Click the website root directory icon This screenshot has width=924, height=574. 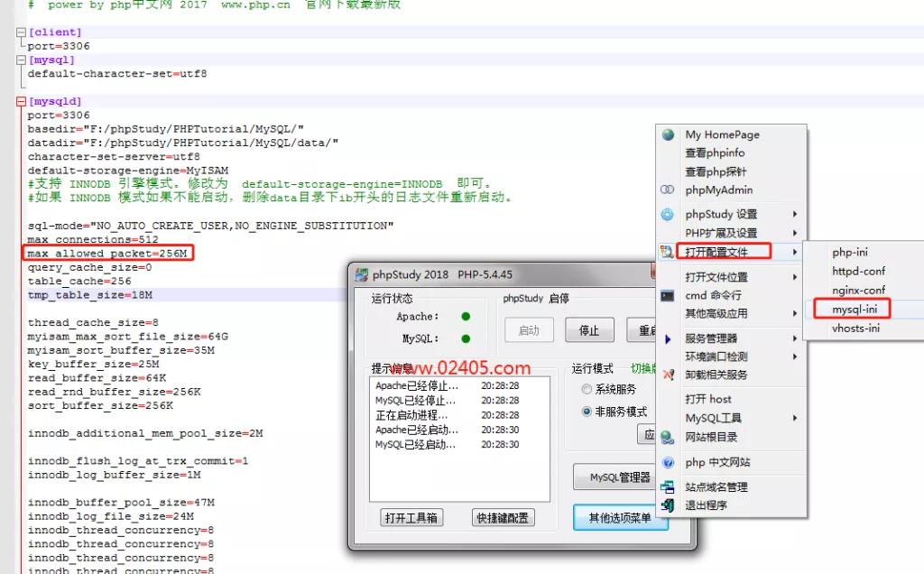click(667, 438)
